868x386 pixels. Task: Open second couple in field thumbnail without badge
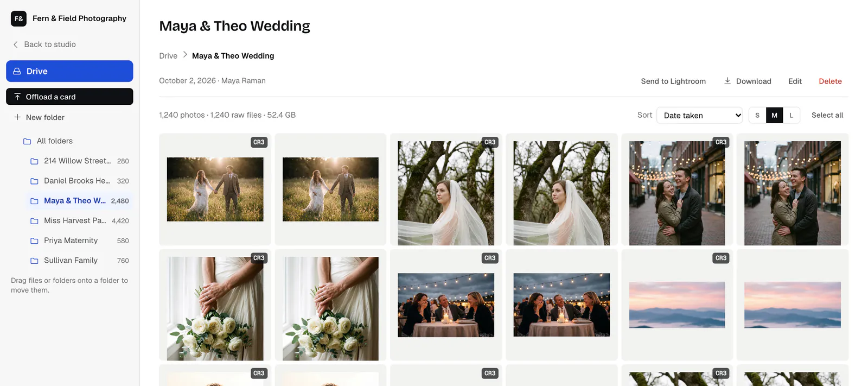330,189
